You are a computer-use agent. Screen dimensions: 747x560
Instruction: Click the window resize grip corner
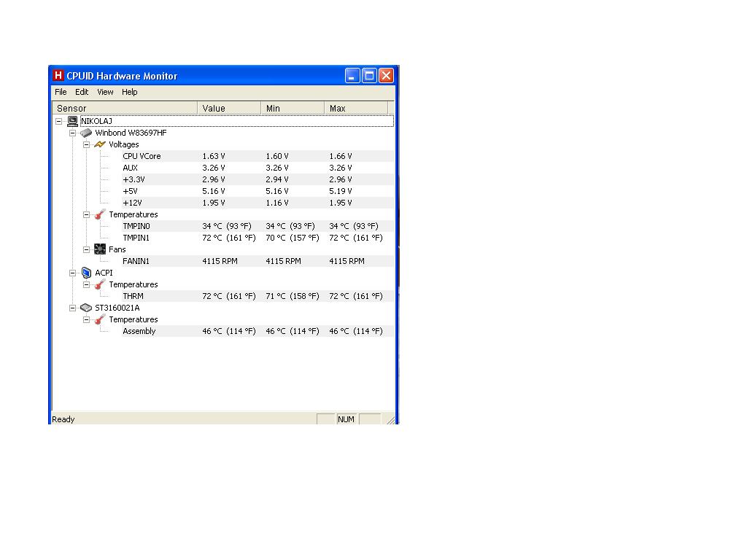pyautogui.click(x=391, y=419)
